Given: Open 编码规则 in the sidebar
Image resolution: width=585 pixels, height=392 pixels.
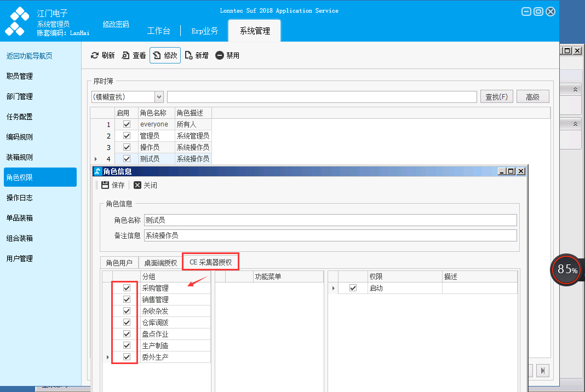Looking at the screenshot, I should 20,137.
